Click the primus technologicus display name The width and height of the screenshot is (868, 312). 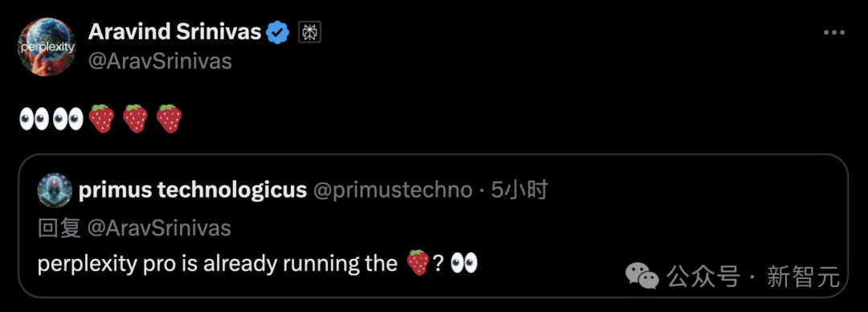point(193,190)
